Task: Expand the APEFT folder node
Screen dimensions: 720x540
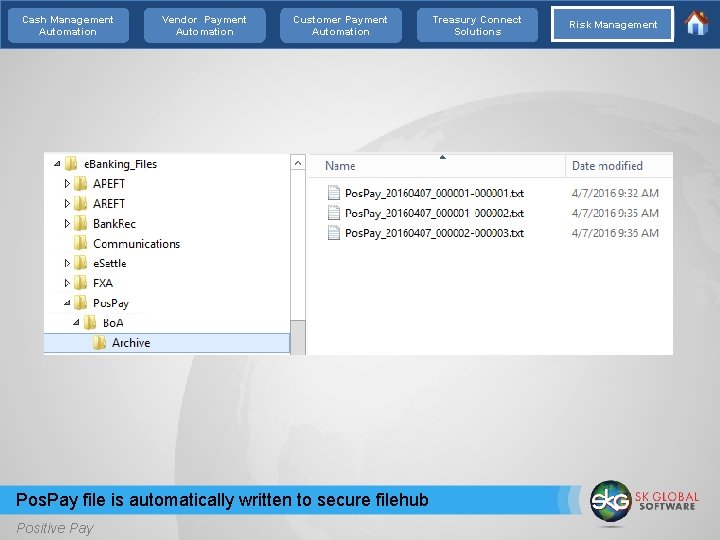Action: pos(67,184)
